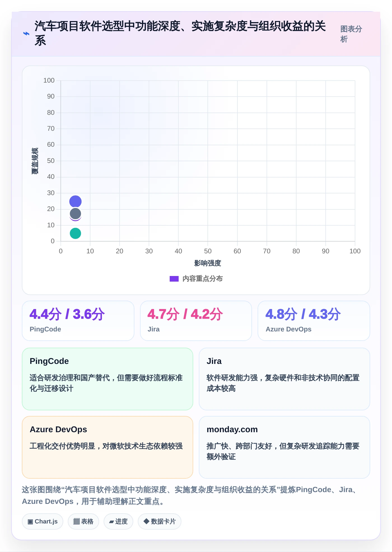The image size is (392, 552).
Task: Open the orange Azure DevOps description card
Action: 108,447
